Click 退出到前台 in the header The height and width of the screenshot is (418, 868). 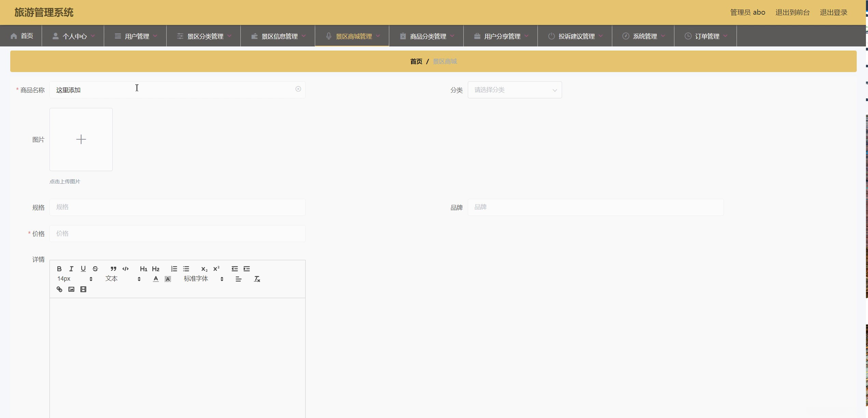click(x=792, y=13)
